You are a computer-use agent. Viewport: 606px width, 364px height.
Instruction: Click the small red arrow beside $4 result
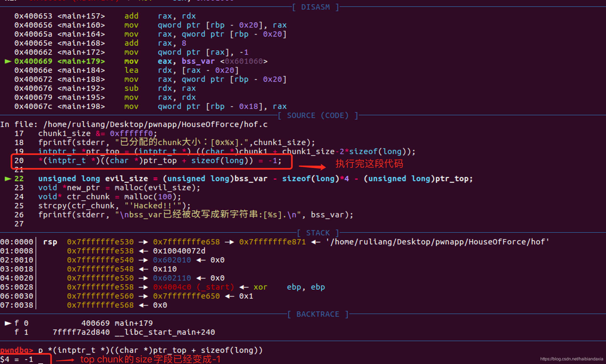pyautogui.click(x=65, y=360)
